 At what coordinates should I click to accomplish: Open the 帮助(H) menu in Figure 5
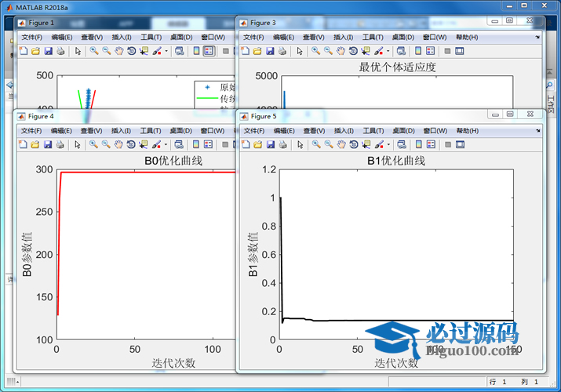(x=467, y=130)
